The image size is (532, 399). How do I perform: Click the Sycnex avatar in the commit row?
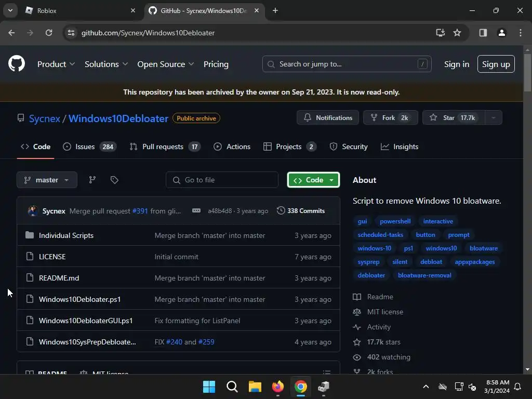(33, 211)
